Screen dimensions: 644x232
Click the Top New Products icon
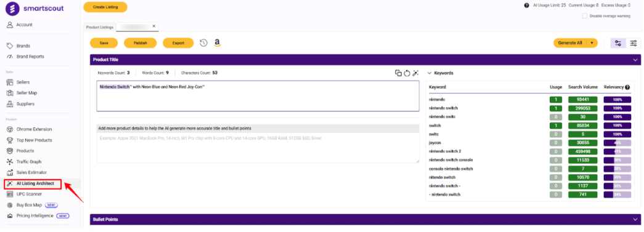(10, 140)
